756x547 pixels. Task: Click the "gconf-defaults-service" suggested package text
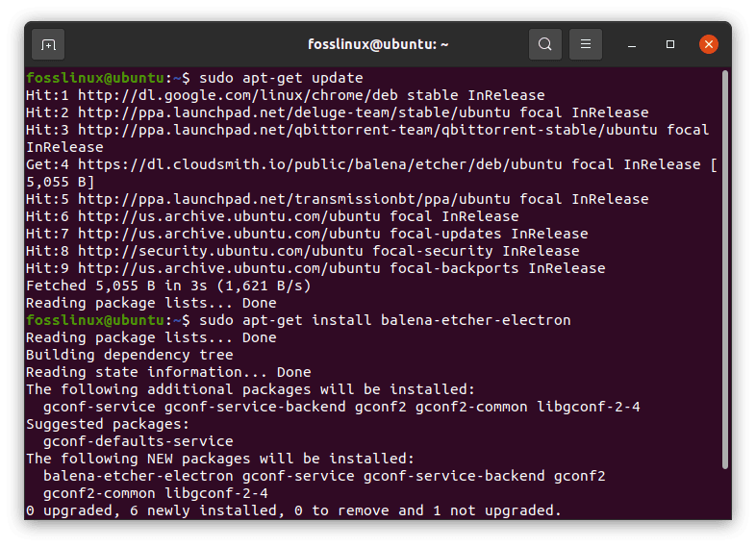coord(138,441)
